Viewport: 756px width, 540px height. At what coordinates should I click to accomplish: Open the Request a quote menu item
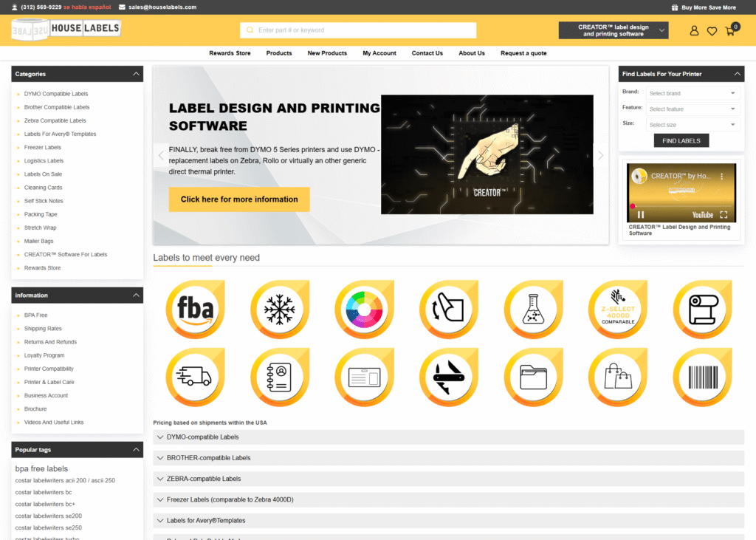(523, 53)
